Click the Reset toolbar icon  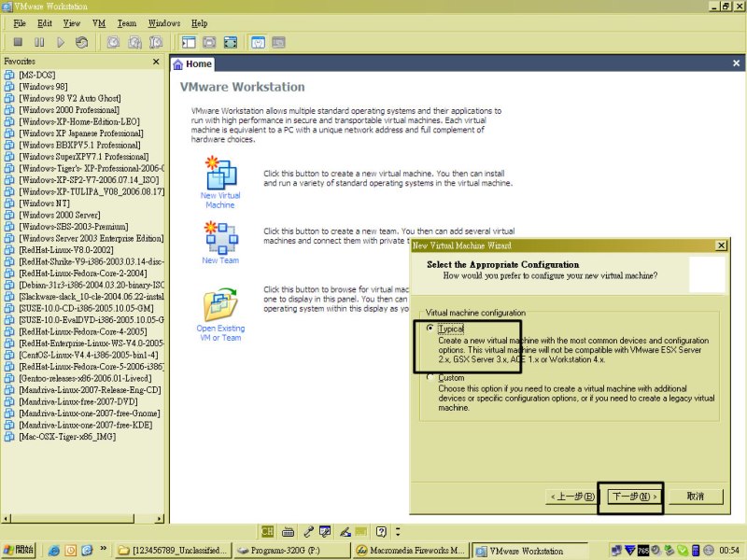click(82, 42)
